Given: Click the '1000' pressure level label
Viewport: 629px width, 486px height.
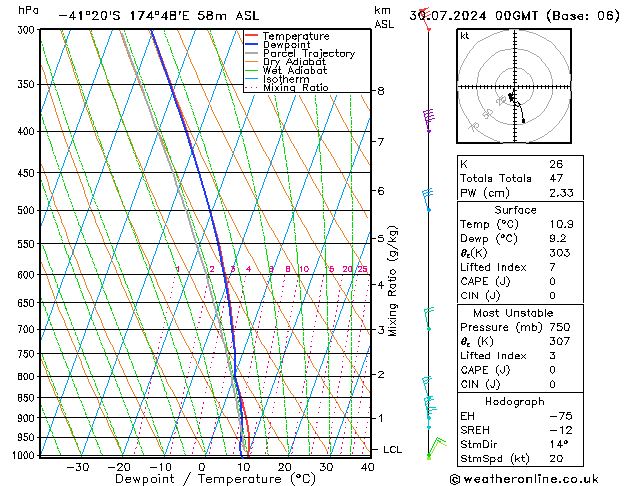Looking at the screenshot, I should (24, 455).
